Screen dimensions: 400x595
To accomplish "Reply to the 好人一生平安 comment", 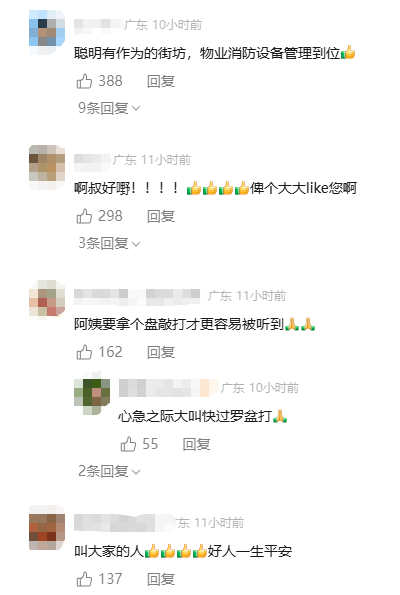I will click(x=161, y=579).
